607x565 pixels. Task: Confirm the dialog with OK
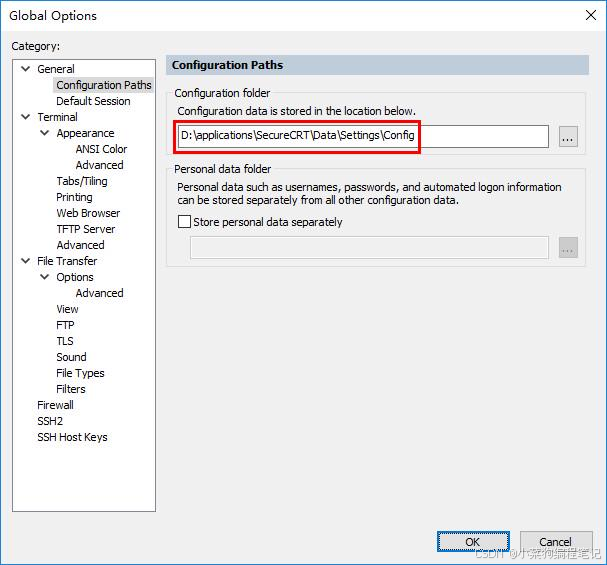click(x=473, y=542)
